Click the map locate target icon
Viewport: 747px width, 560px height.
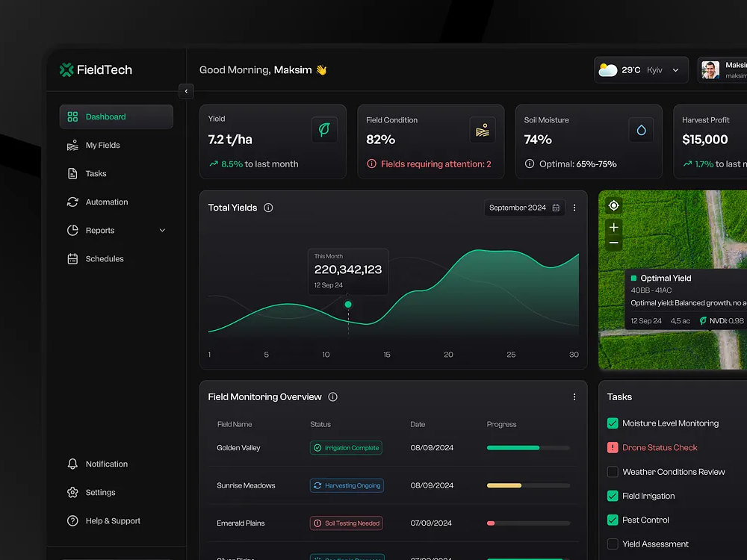click(x=614, y=206)
